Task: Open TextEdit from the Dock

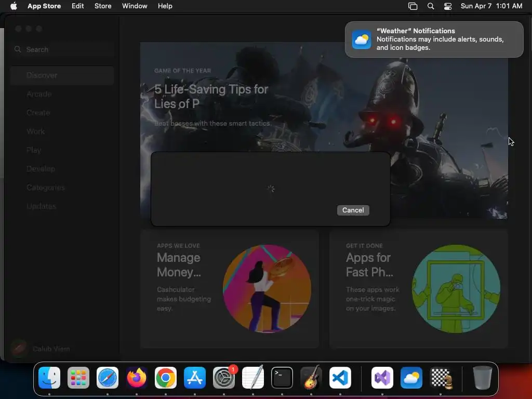Action: tap(253, 378)
